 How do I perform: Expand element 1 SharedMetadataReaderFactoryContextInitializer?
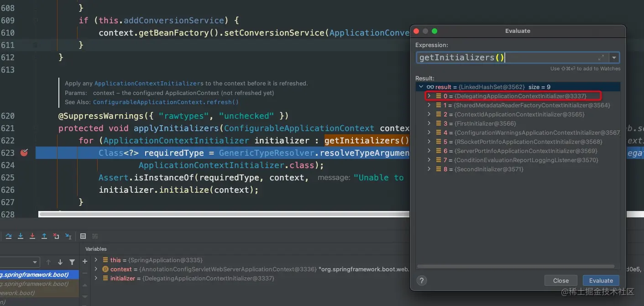429,105
